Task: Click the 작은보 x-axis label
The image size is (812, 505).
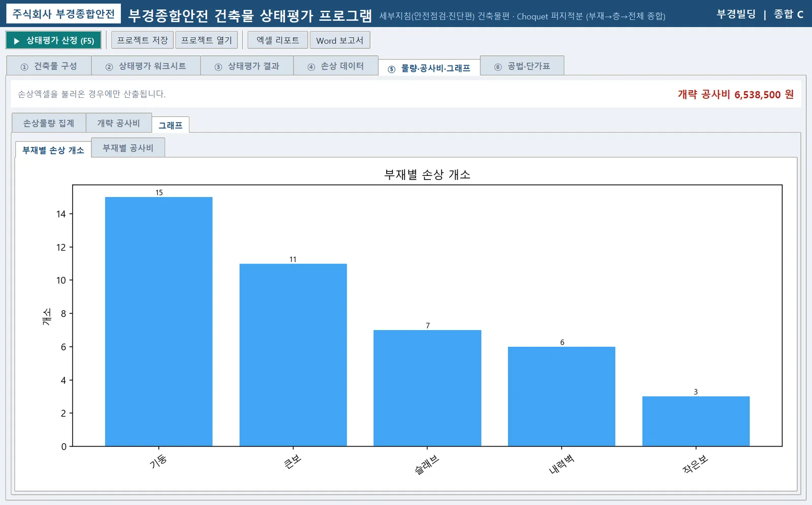Action: click(x=695, y=464)
